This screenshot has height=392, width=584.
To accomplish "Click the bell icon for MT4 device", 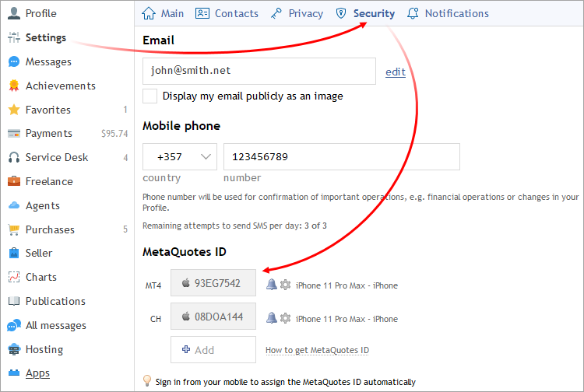I will pyautogui.click(x=272, y=285).
